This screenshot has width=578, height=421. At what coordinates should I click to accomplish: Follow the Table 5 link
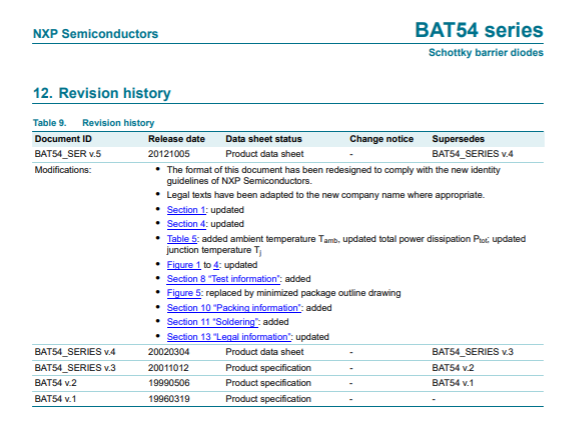coord(182,239)
